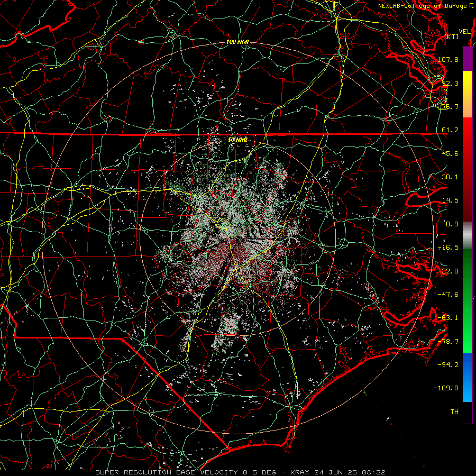476x476 pixels.
Task: Click the VEL legend title
Action: click(465, 32)
